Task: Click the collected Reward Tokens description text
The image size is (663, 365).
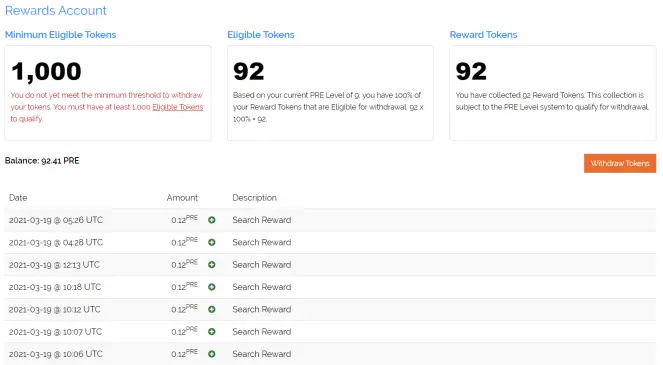Action: click(552, 101)
